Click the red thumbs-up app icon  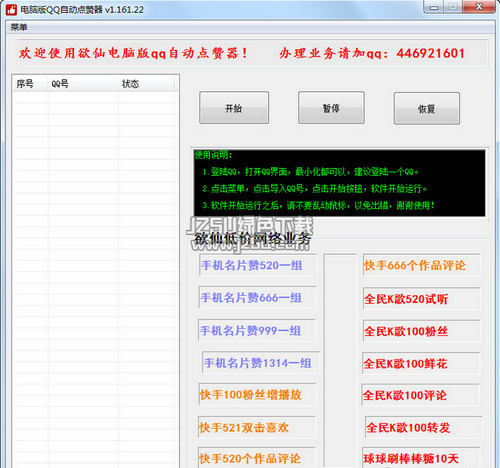[11, 10]
